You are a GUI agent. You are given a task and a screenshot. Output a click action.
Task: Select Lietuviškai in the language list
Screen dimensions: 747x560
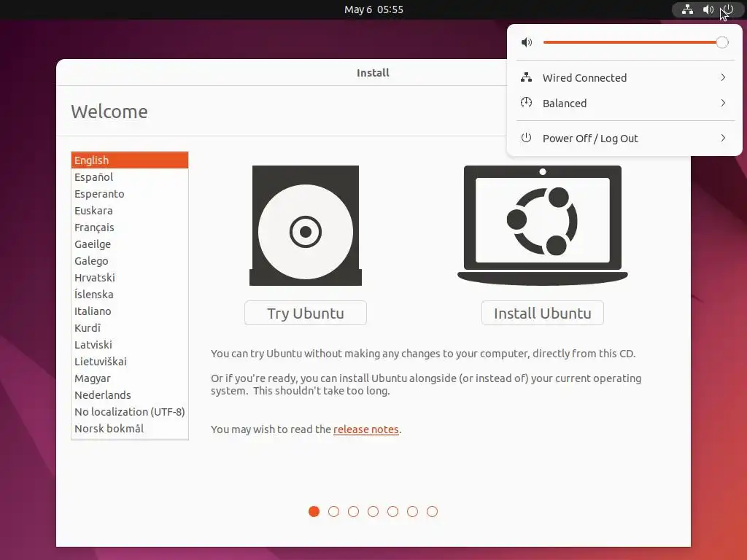[x=130, y=362]
